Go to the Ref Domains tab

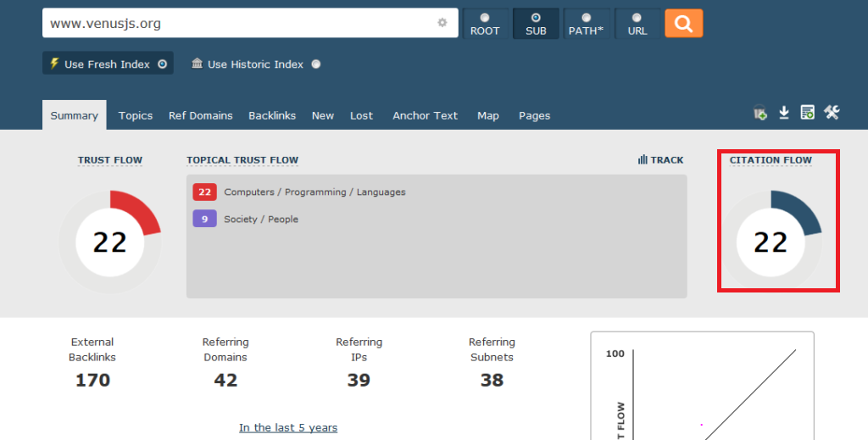click(x=200, y=115)
